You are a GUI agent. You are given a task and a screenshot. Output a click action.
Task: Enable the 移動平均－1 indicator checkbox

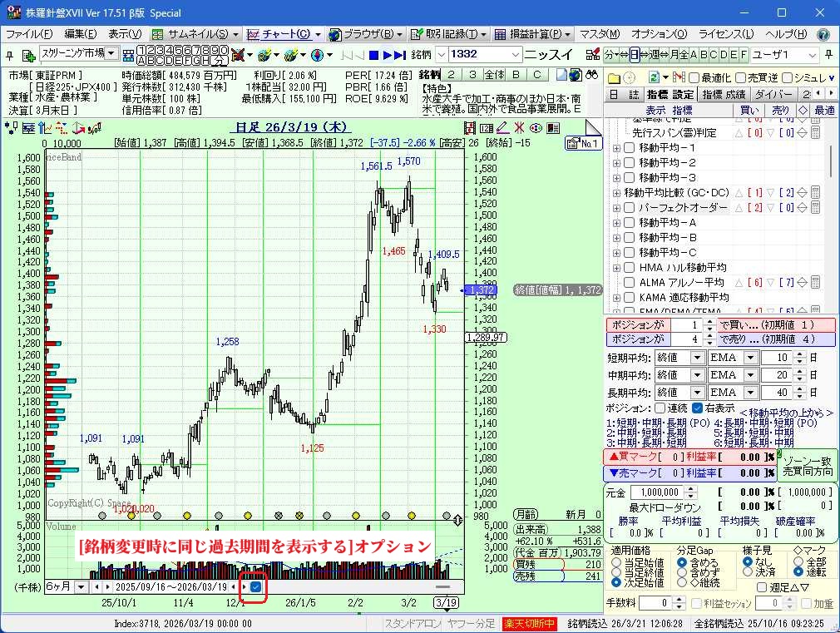[630, 148]
